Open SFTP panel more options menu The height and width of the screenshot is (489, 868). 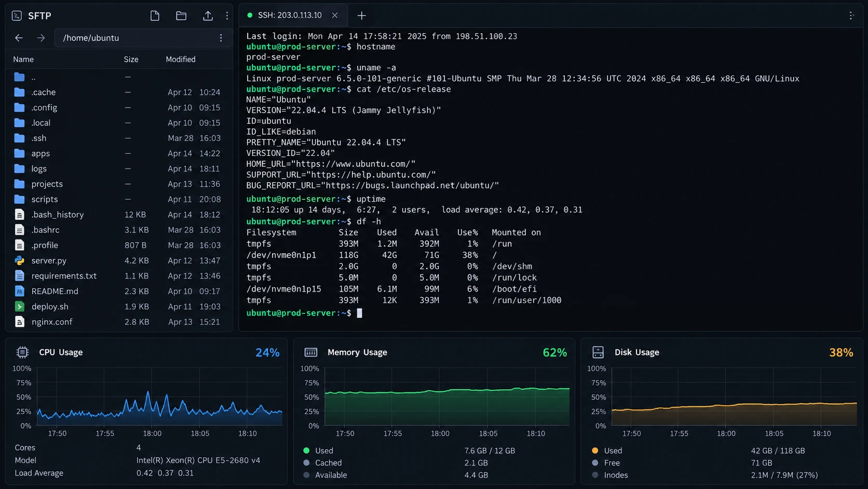tap(227, 16)
